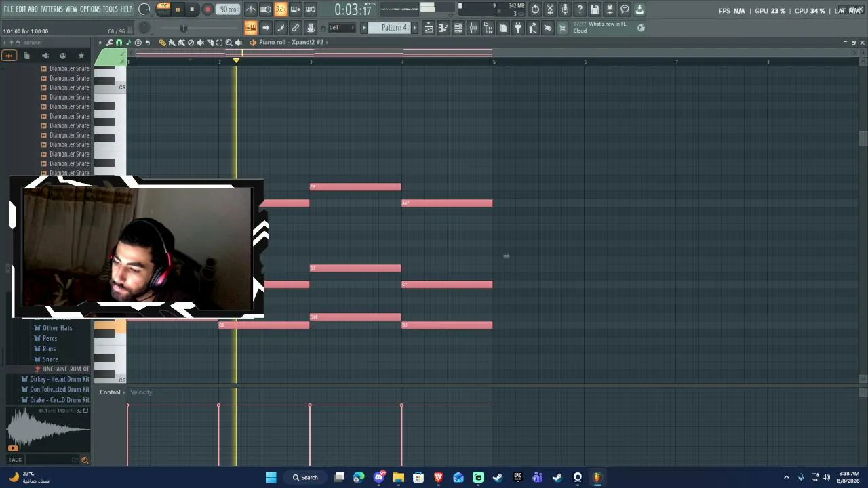Open the pattern options arrow left of Pattern 4
The width and height of the screenshot is (868, 488).
click(364, 28)
